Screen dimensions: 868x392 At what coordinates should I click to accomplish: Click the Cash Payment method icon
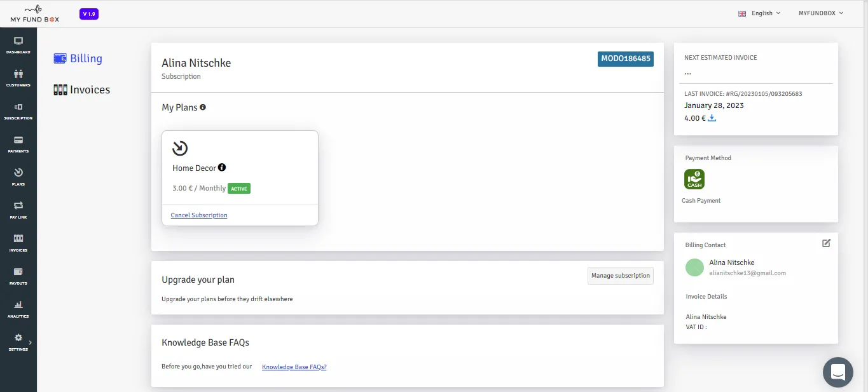tap(694, 179)
